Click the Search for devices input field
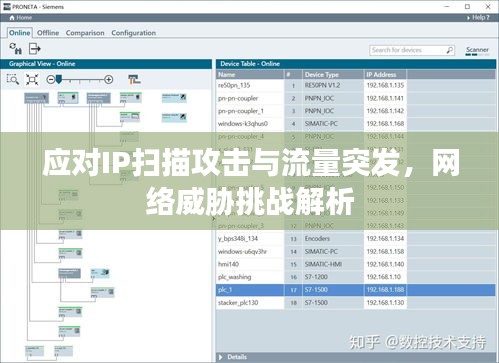This screenshot has width=499, height=363. coord(407,50)
